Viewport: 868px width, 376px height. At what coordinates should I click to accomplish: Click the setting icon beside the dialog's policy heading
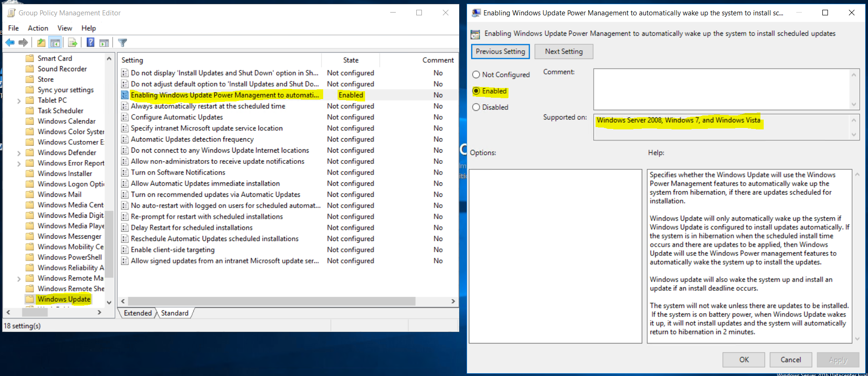tap(475, 34)
